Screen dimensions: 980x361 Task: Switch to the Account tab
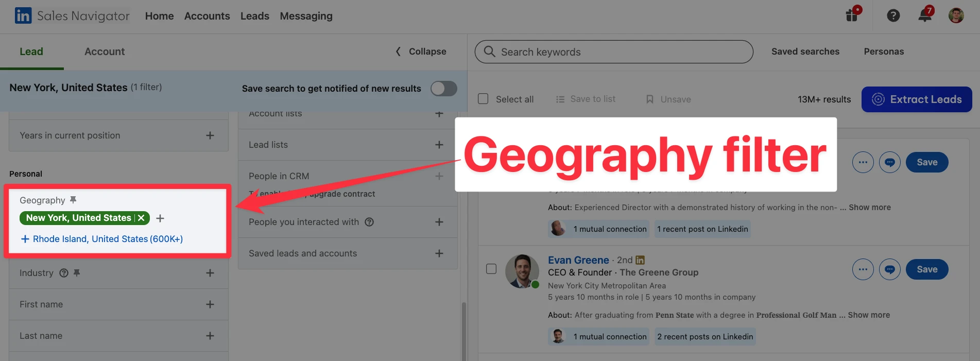pos(105,51)
